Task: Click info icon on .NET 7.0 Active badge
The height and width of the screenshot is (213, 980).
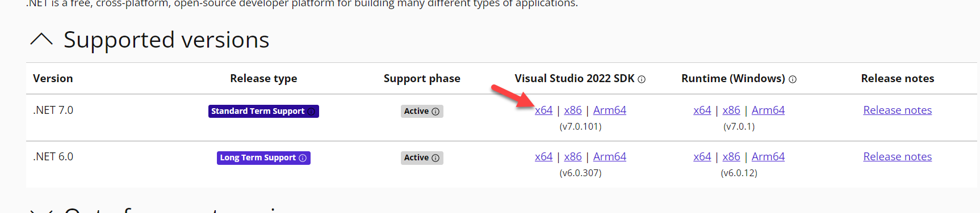Action: click(x=435, y=112)
